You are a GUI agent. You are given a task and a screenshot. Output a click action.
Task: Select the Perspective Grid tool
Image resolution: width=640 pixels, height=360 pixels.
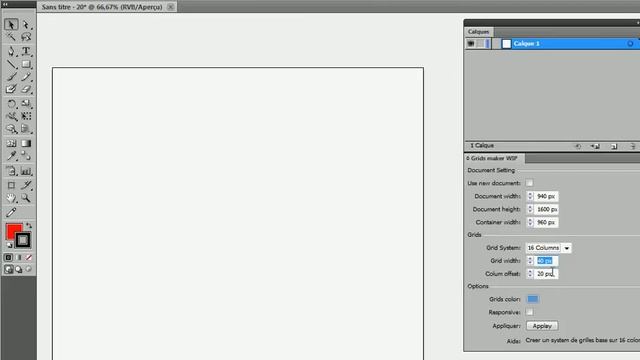click(x=26, y=129)
